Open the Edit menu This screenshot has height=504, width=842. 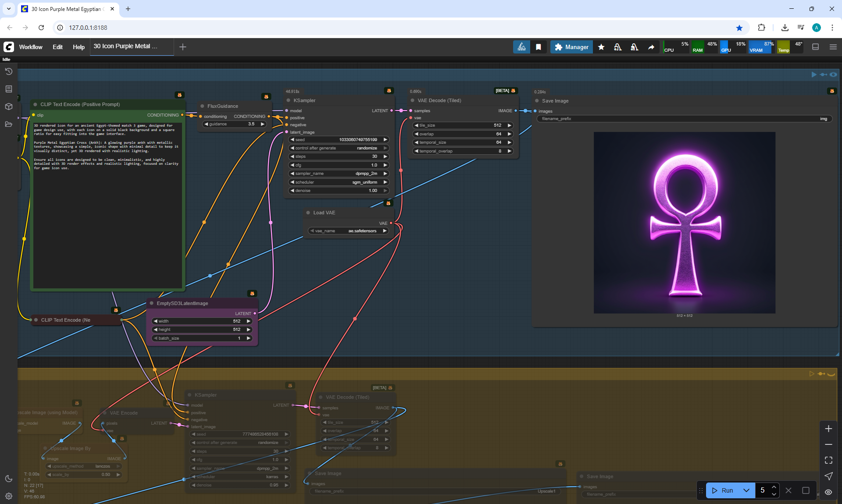coord(57,47)
